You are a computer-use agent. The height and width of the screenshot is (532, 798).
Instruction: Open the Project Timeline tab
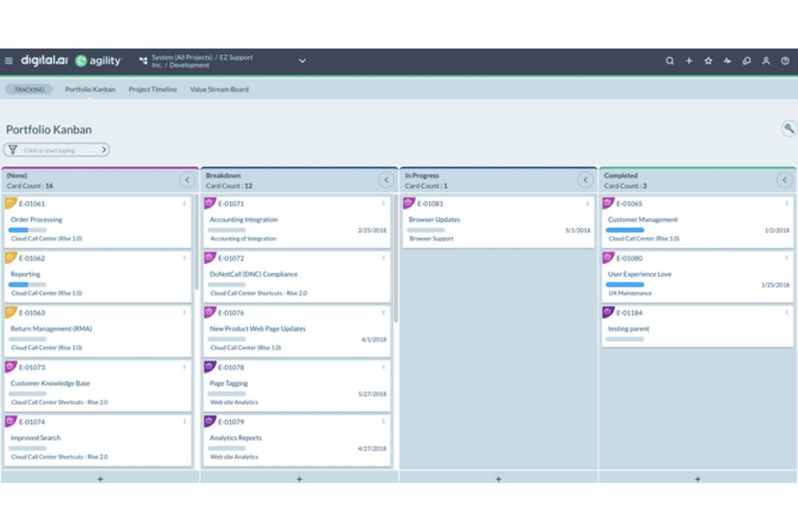(x=153, y=89)
